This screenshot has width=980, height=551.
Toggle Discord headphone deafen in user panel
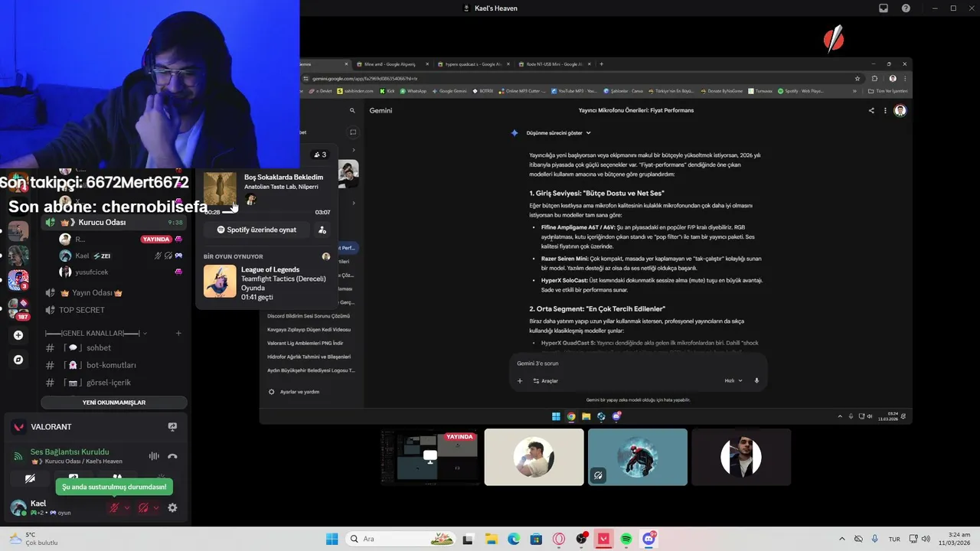pos(143,507)
